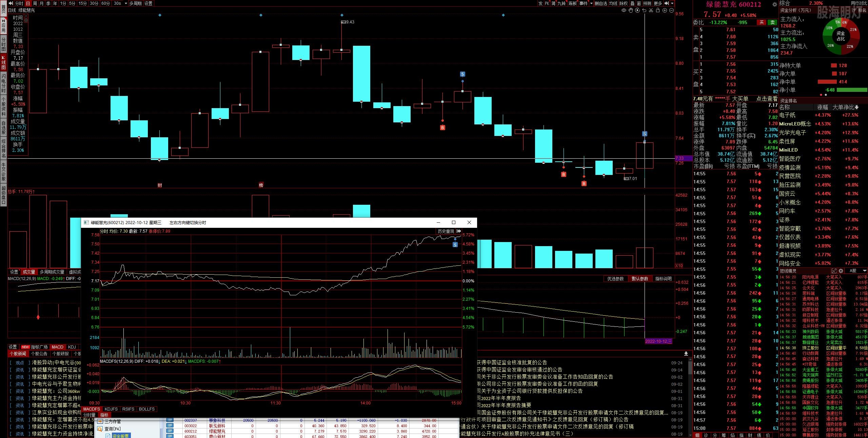Click the 优选参数 button
The image size is (868, 438).
(x=615, y=279)
